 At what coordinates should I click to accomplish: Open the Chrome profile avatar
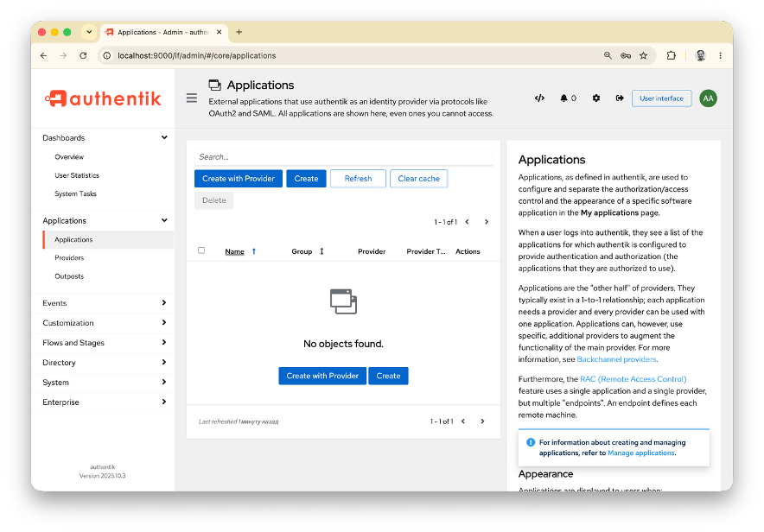pos(701,55)
